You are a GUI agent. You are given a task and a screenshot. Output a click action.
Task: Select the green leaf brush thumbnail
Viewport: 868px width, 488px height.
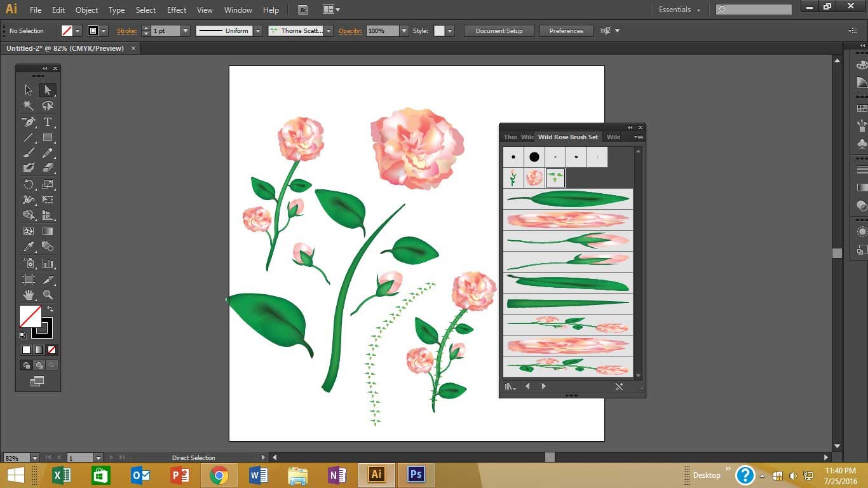[x=555, y=178]
